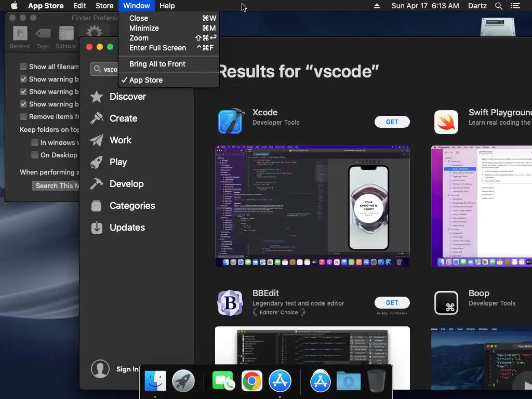Open Notification Center list icon
The image size is (532, 399).
(515, 6)
